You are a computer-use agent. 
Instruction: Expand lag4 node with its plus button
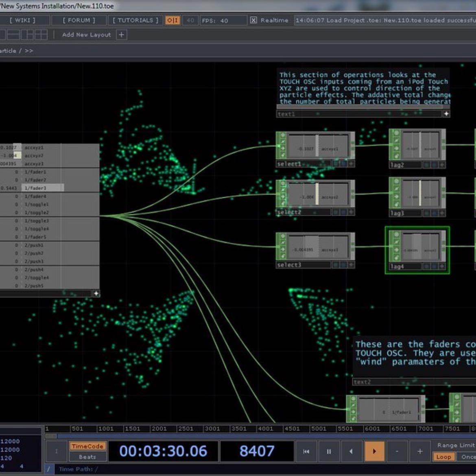coord(442,266)
